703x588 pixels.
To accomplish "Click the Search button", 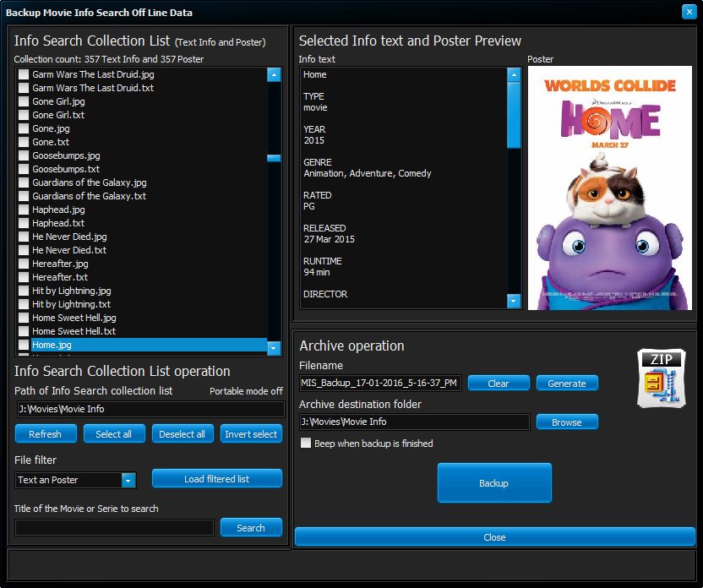I will [x=251, y=527].
